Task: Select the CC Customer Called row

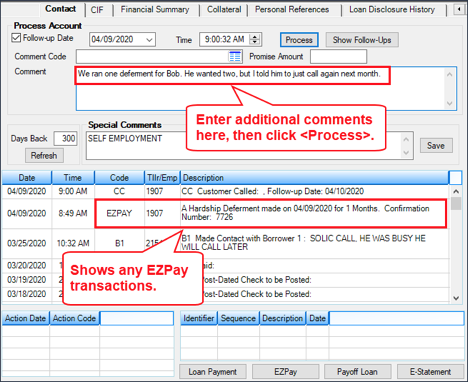Action: point(225,191)
